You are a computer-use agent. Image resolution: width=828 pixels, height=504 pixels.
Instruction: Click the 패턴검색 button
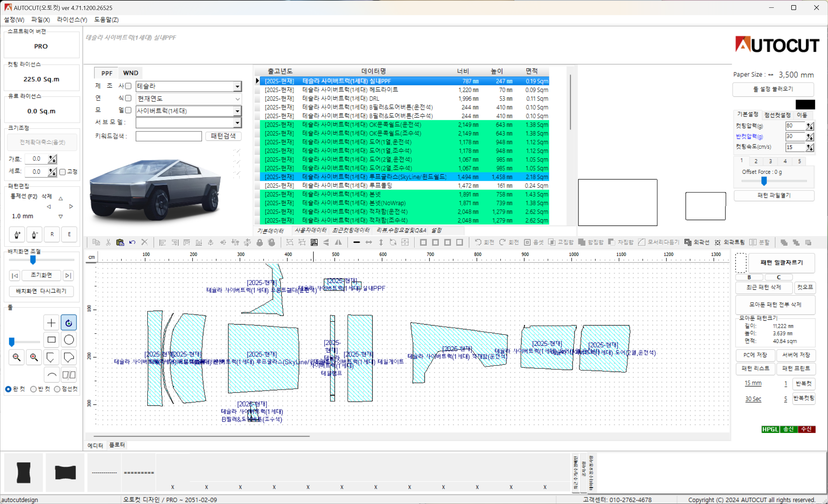(x=223, y=136)
